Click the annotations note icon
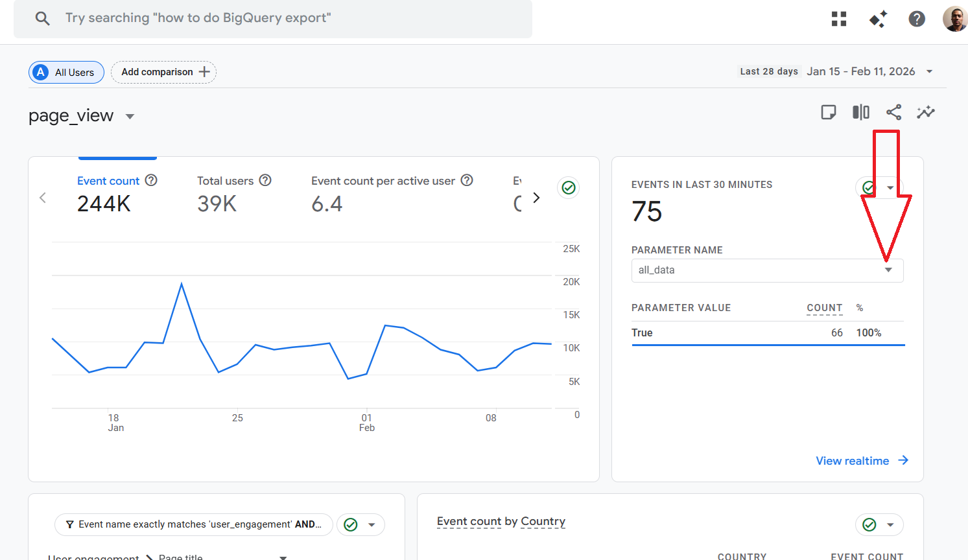 click(828, 112)
